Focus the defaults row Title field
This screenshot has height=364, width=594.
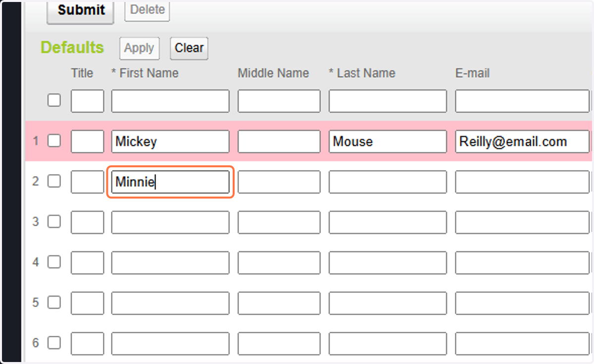coord(88,101)
